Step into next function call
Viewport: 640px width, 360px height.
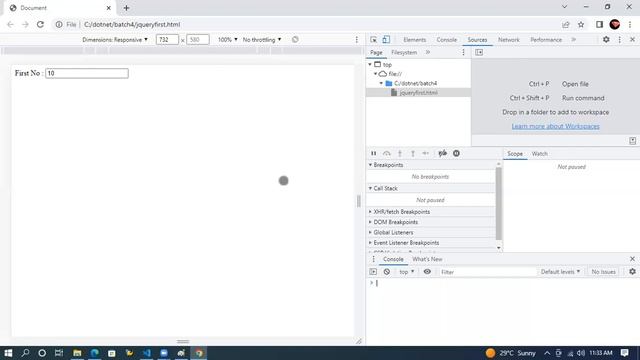[x=400, y=153]
